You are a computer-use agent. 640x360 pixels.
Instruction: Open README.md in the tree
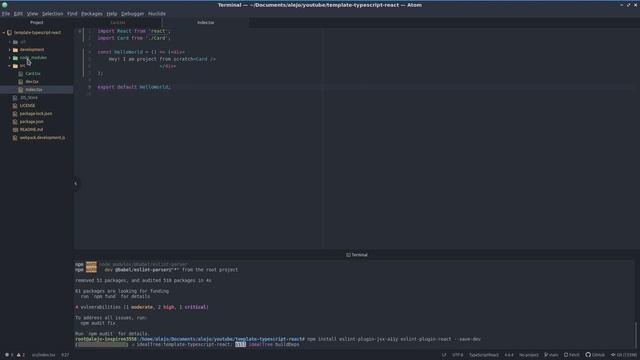coord(31,129)
